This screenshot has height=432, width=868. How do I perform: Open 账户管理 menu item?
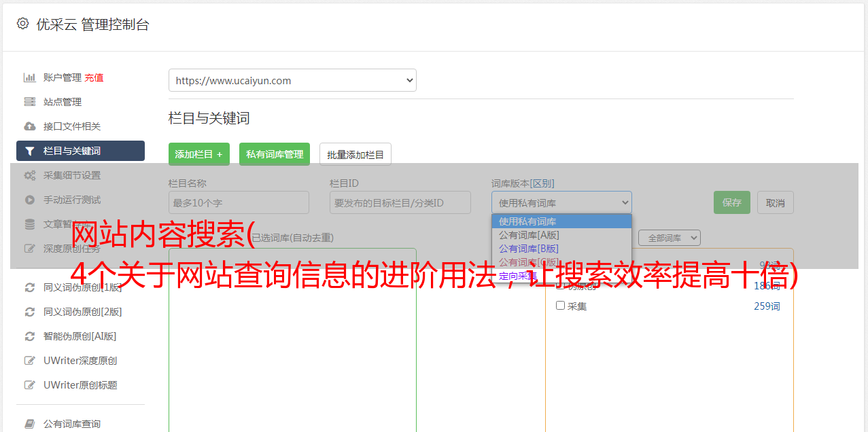coord(63,77)
